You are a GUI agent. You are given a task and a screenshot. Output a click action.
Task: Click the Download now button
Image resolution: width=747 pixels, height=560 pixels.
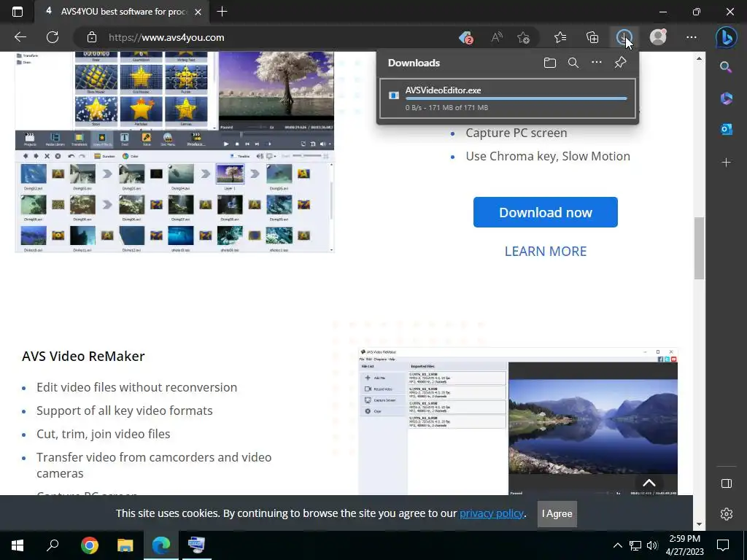tap(546, 212)
